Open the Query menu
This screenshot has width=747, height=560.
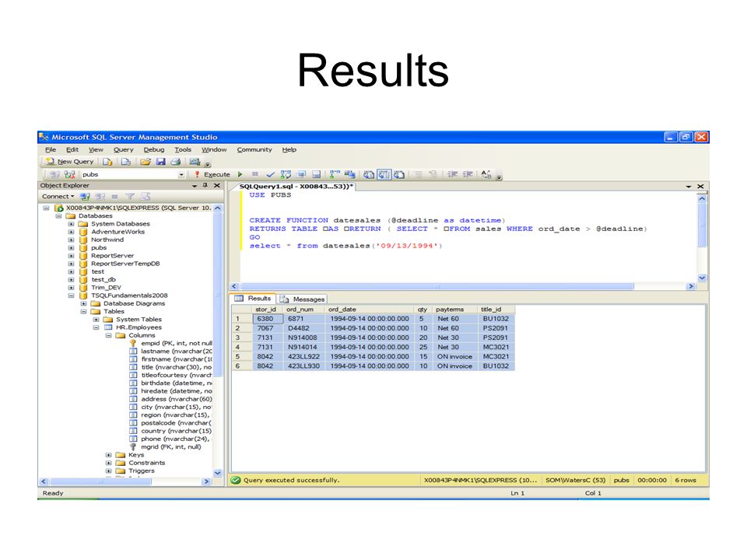[124, 149]
